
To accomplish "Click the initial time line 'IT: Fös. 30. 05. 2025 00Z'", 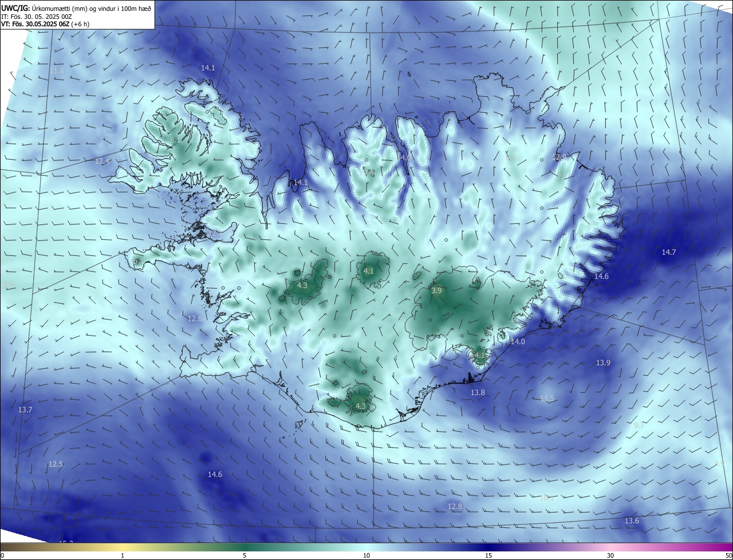I will (x=37, y=17).
